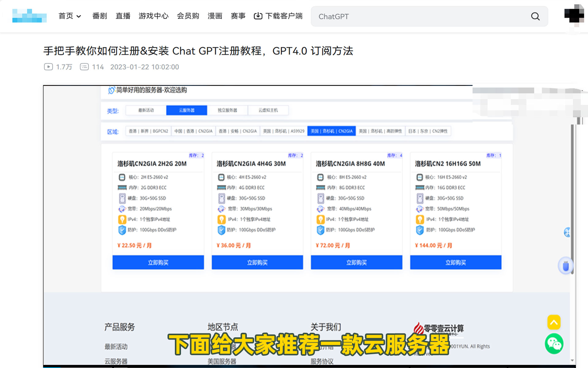Go to 赛事 in the navigation bar
588x368 pixels.
pos(238,16)
